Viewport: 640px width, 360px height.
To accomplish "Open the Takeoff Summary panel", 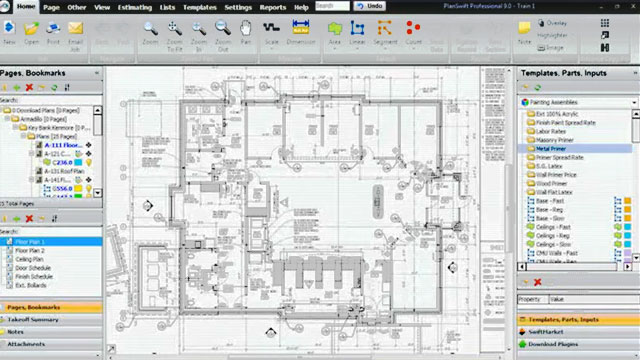I will point(51,320).
